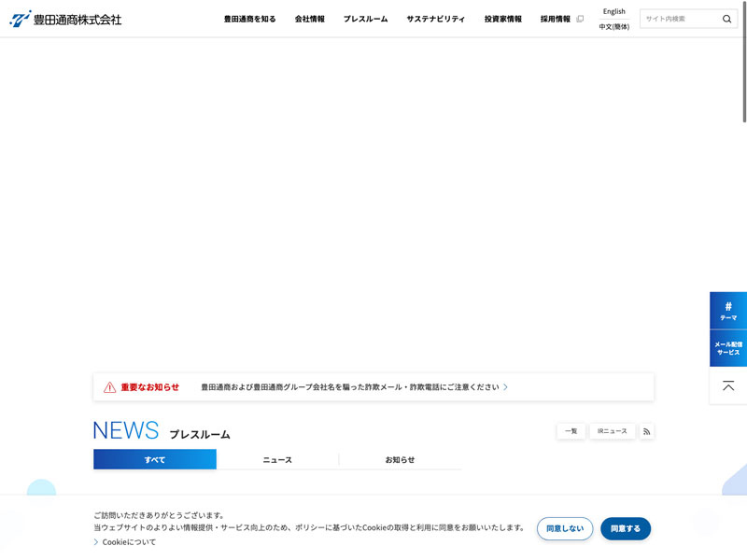
Task: Expand the 豊田通商を知る menu
Action: [x=249, y=19]
